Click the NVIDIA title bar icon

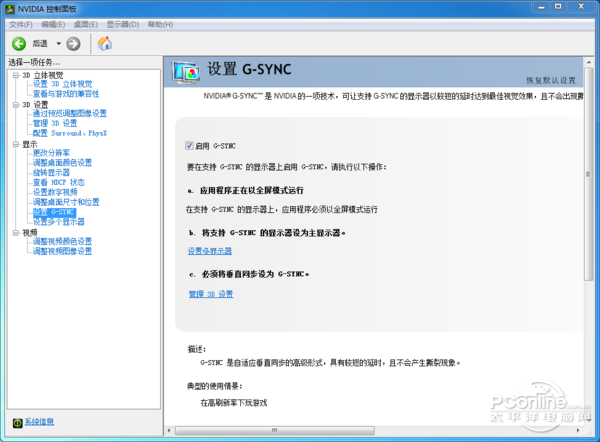[x=10, y=8]
